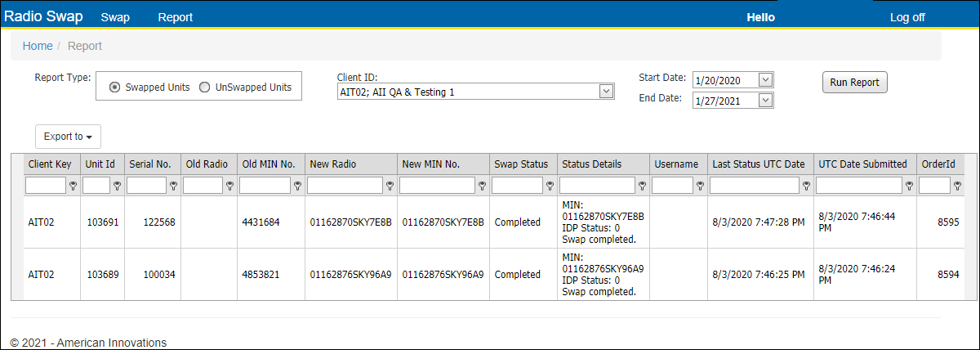980x350 pixels.
Task: Click the UTC Date Submitted filter icon
Action: [x=909, y=186]
